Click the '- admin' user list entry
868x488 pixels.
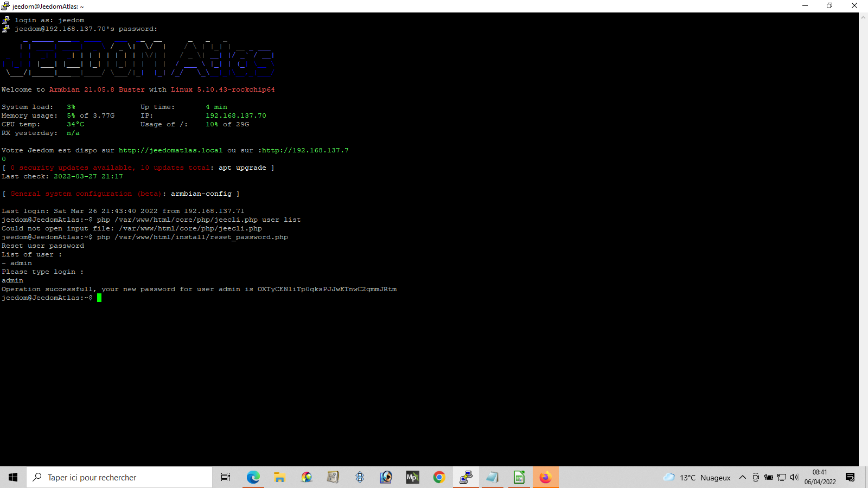(x=17, y=263)
